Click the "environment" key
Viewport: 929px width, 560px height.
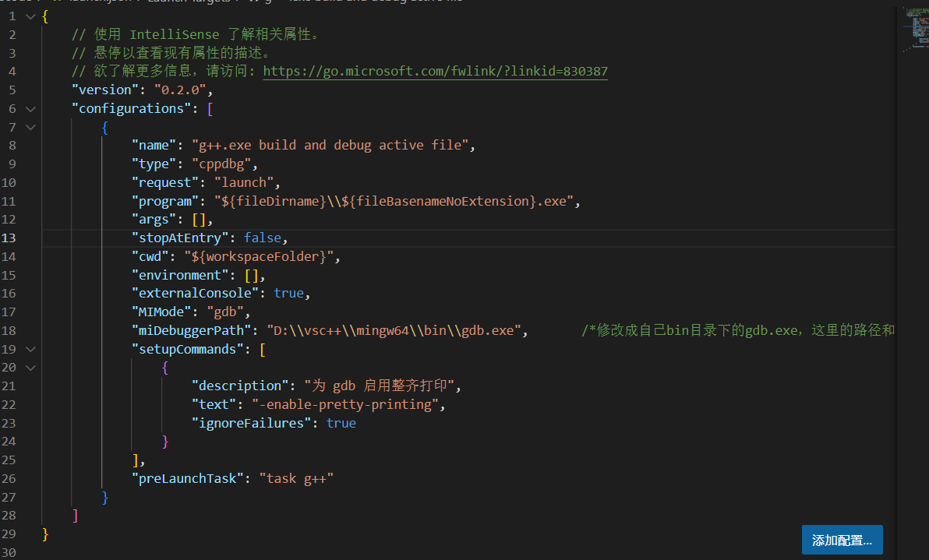tap(180, 275)
